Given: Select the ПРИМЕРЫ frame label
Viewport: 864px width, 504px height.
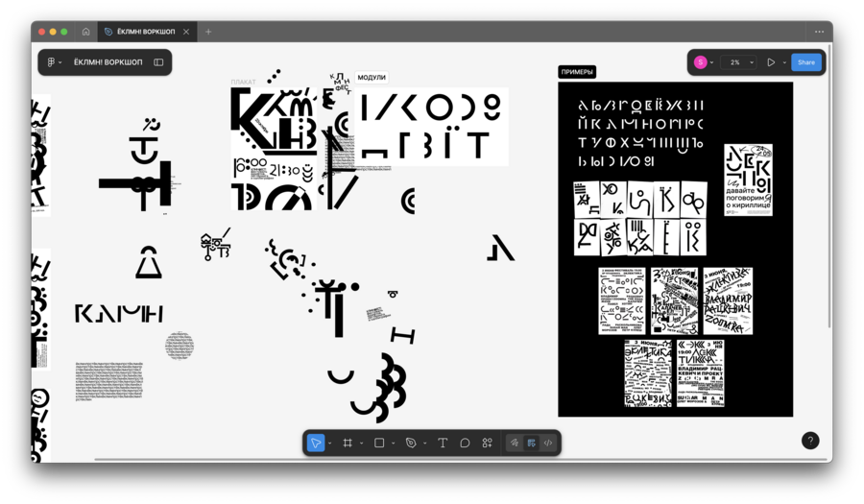Looking at the screenshot, I should coord(577,72).
